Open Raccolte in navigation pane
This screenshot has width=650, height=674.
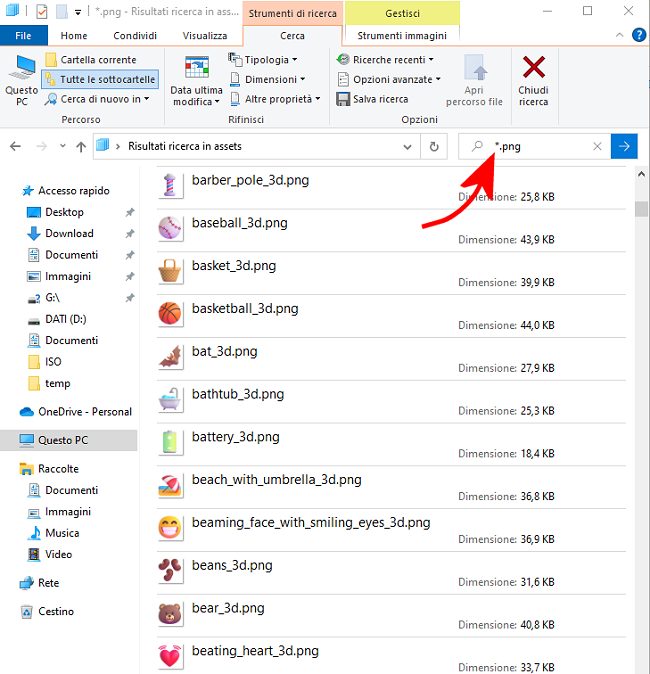click(50, 469)
